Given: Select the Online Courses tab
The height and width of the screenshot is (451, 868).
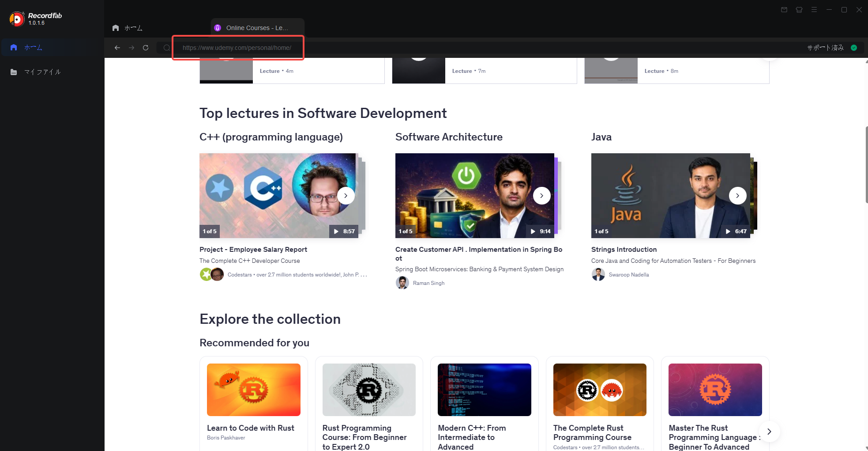Looking at the screenshot, I should tap(257, 28).
